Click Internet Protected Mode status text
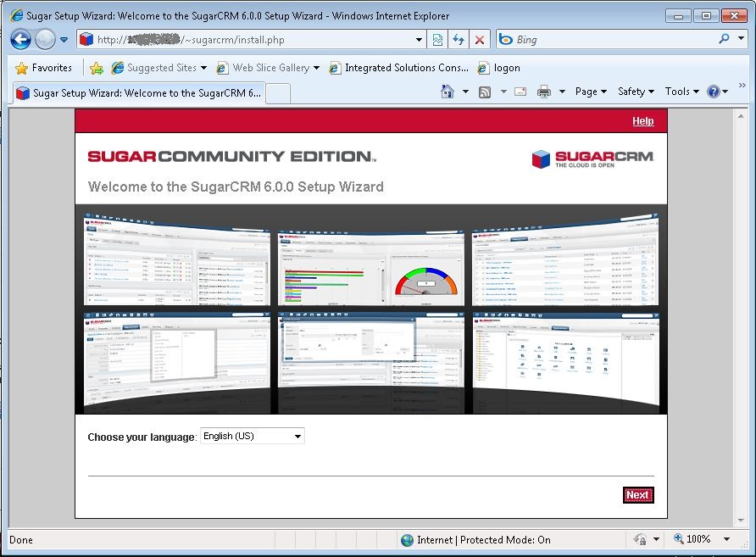 click(x=484, y=540)
